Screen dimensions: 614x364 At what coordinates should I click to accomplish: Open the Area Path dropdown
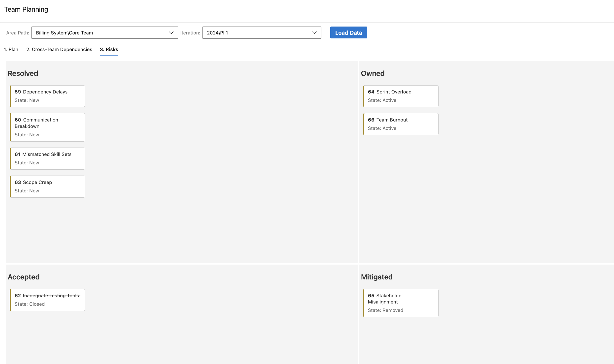tap(104, 32)
